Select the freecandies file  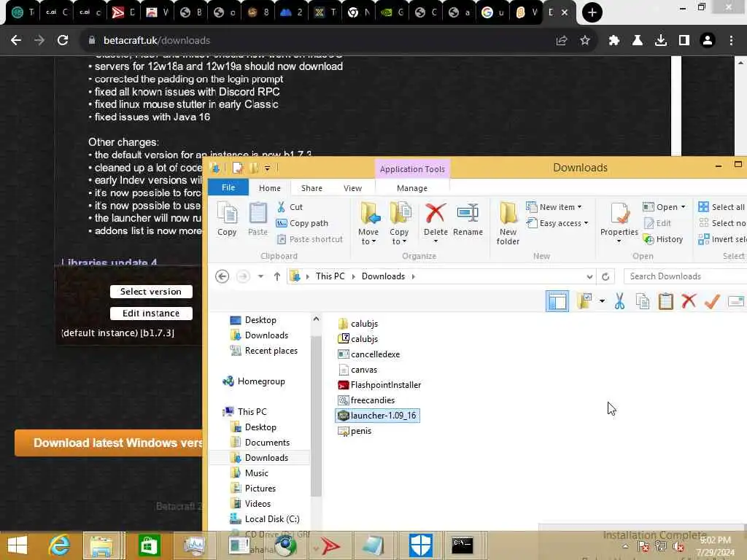click(x=366, y=400)
